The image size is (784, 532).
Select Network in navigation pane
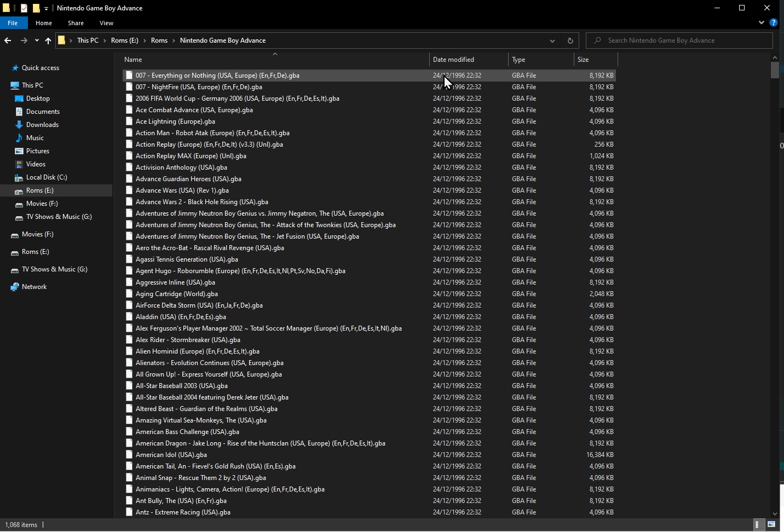(x=34, y=287)
